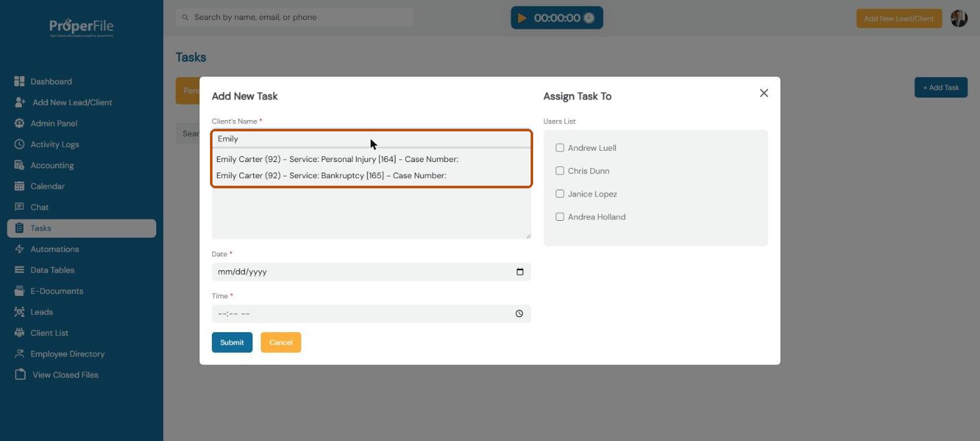The width and height of the screenshot is (980, 441).
Task: Click the View Closed Files folder icon
Action: 20,375
